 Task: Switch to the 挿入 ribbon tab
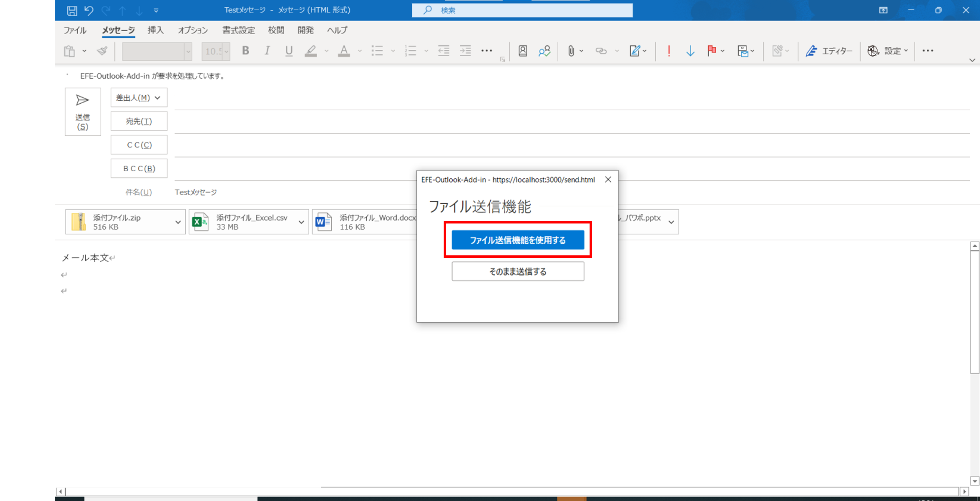pos(155,30)
